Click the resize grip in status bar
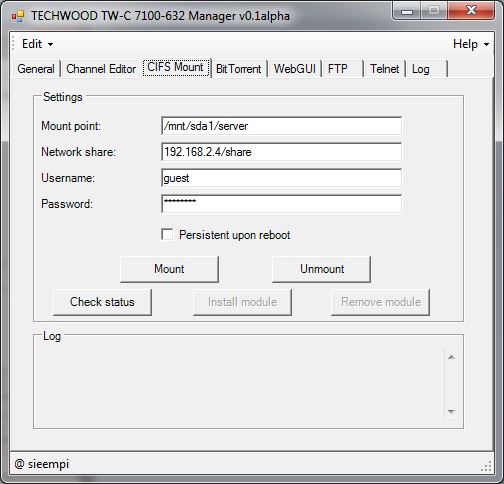The image size is (504, 484). coord(486,466)
